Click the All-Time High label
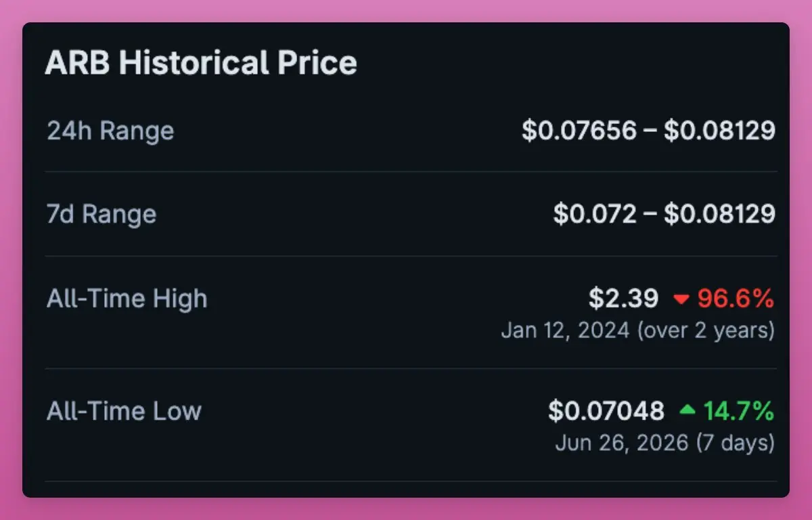The width and height of the screenshot is (812, 520). point(127,299)
